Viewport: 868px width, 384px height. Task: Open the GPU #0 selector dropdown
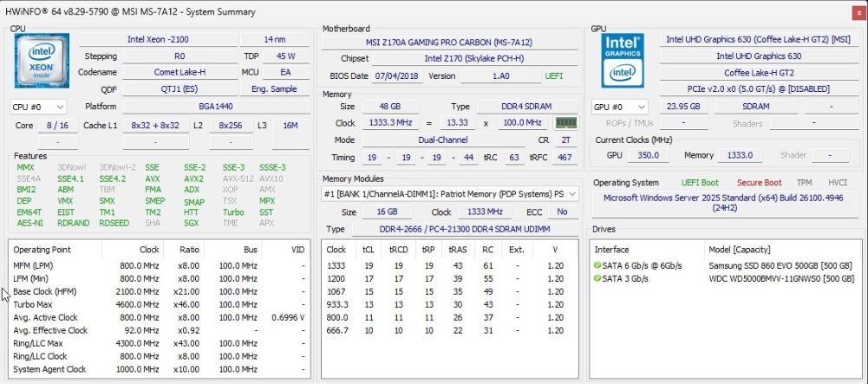click(x=620, y=107)
